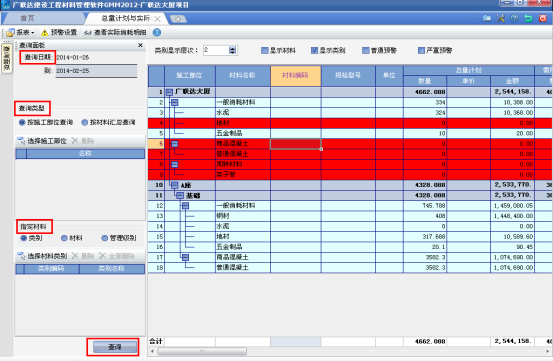The width and height of the screenshot is (553, 361).
Task: Select 按材料汇总查询 radio option
Action: coord(85,122)
